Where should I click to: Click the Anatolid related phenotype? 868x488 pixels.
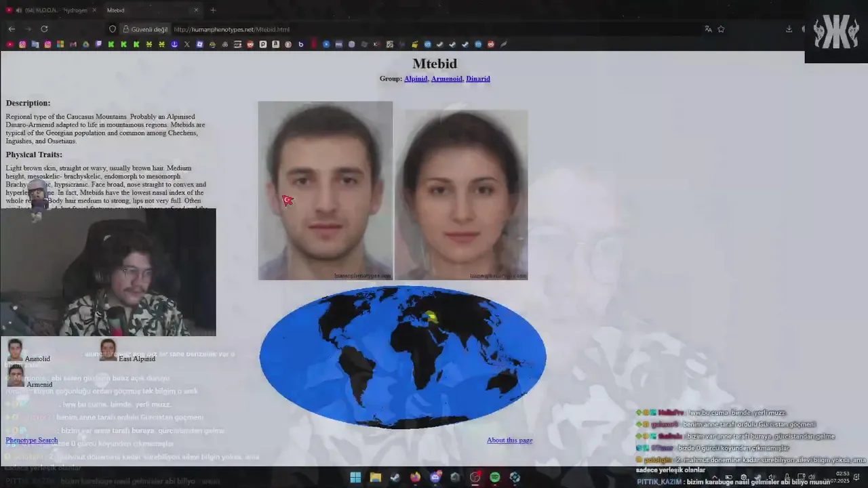(37, 359)
